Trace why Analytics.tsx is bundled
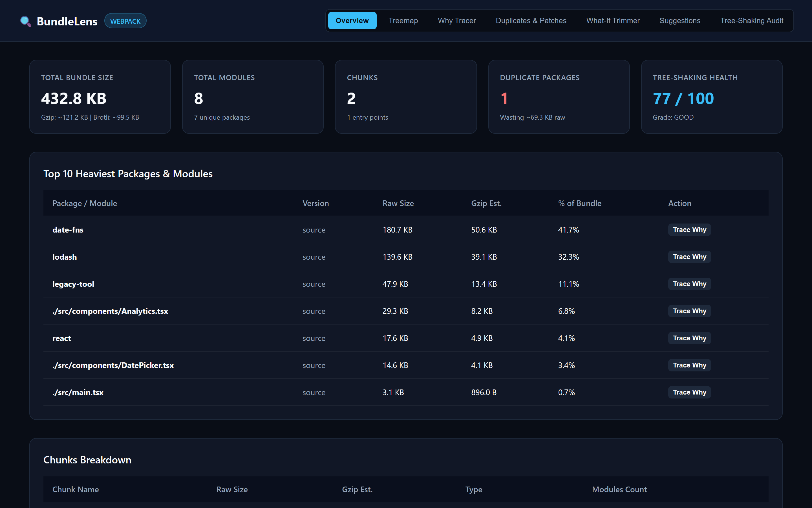 click(689, 311)
